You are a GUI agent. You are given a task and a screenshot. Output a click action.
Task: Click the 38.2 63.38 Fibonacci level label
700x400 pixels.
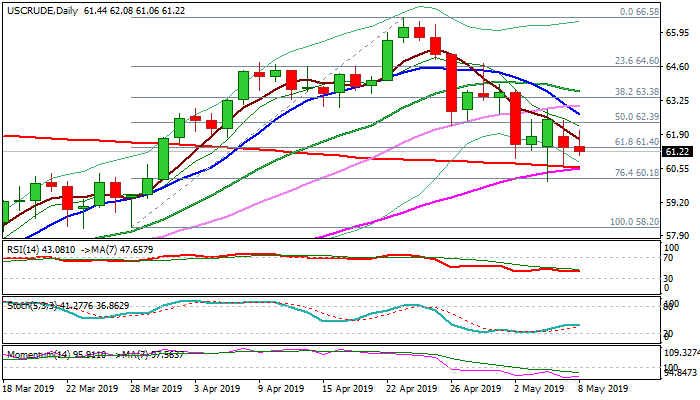click(636, 91)
